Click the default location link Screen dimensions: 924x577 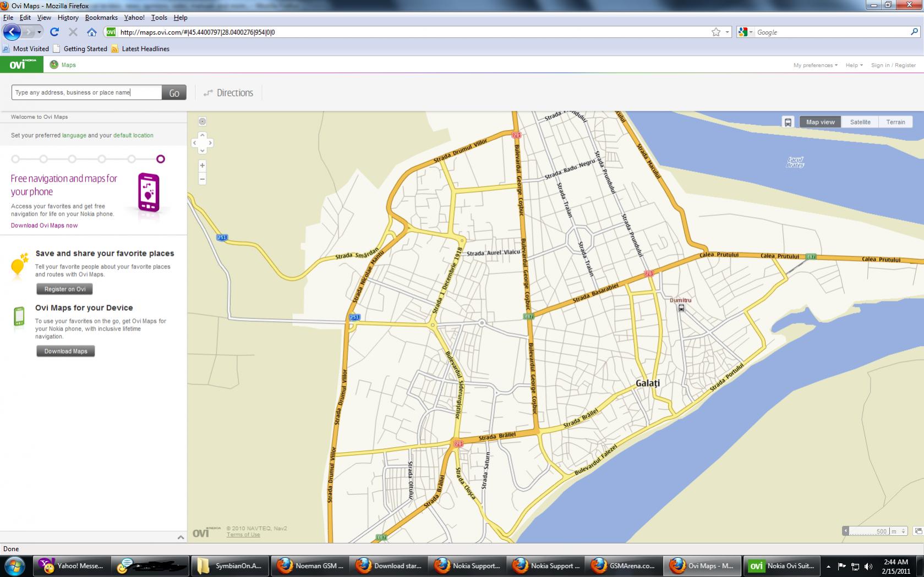133,135
